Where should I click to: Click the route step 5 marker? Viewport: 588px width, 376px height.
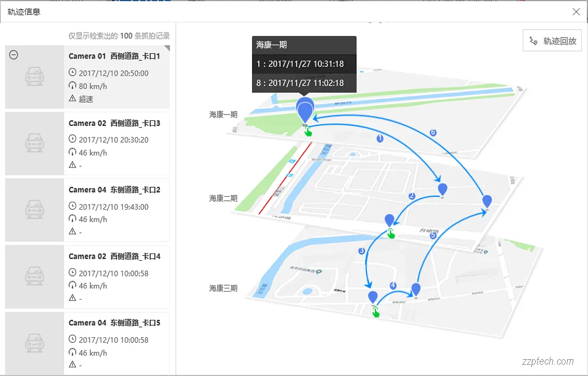click(433, 236)
